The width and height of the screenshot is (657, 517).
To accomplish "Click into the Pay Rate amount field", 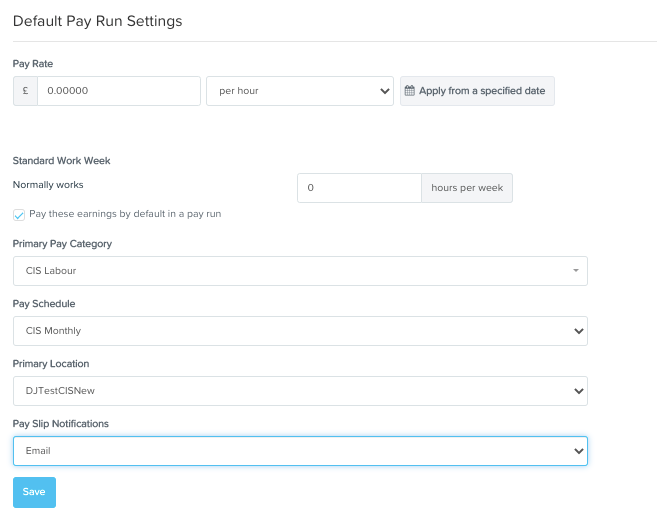I will (118, 91).
